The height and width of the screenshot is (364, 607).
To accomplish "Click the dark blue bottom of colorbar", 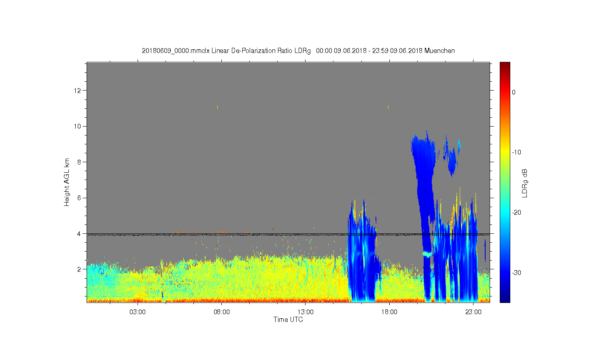I will point(505,297).
